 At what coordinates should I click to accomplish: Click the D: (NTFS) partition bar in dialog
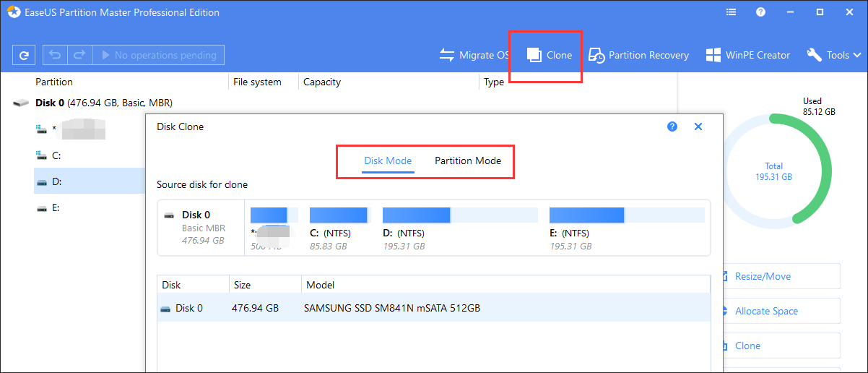460,215
